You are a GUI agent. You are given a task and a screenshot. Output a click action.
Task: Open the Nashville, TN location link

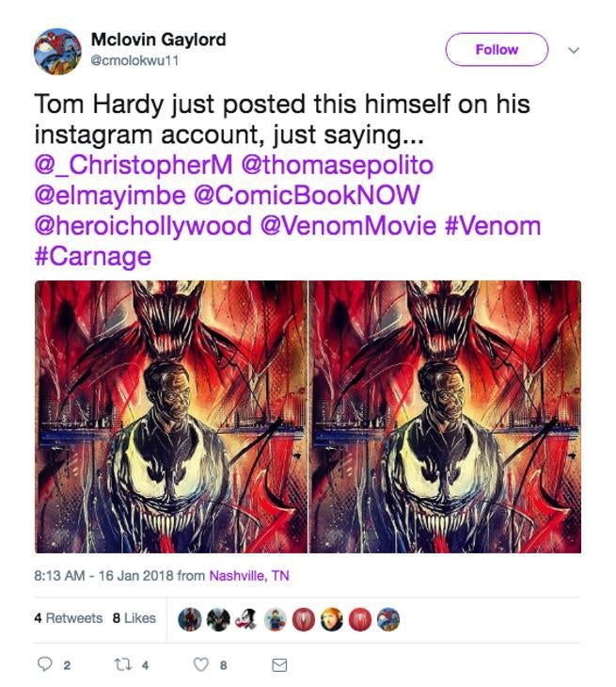248,576
